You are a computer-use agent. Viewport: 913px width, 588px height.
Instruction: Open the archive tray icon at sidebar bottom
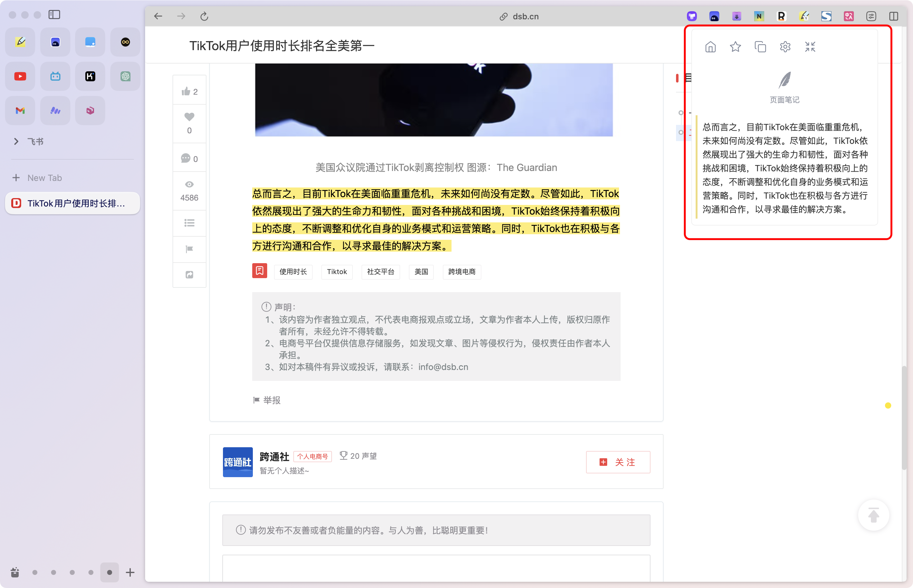[15, 572]
